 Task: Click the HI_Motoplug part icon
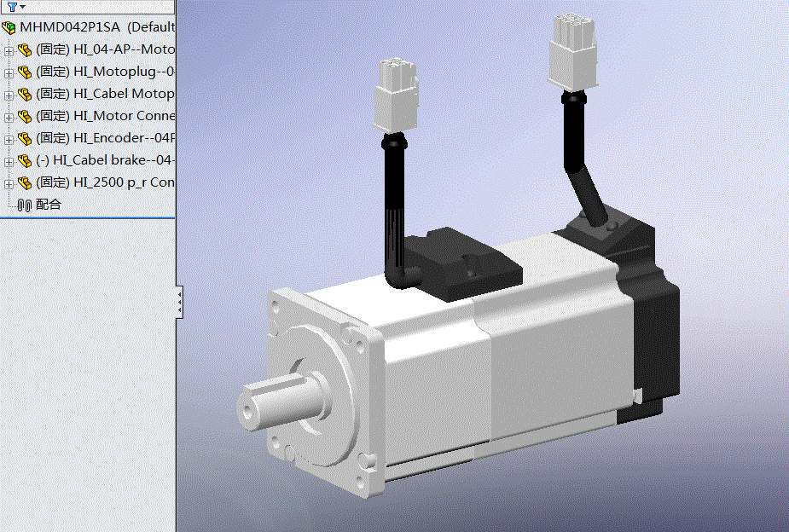25,72
